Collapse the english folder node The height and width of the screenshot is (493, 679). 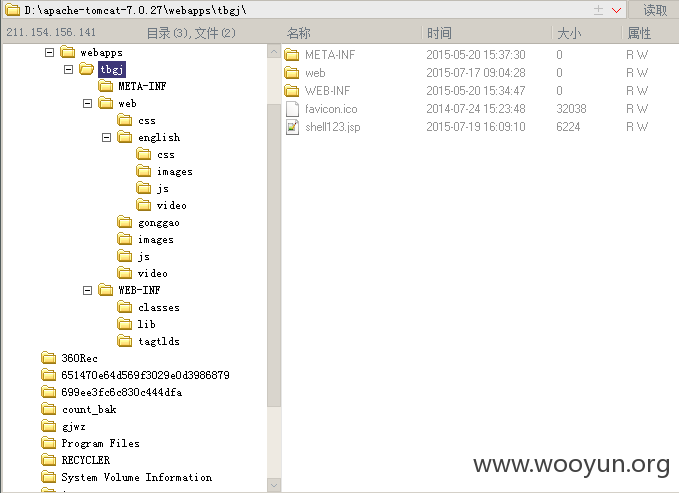pos(107,138)
